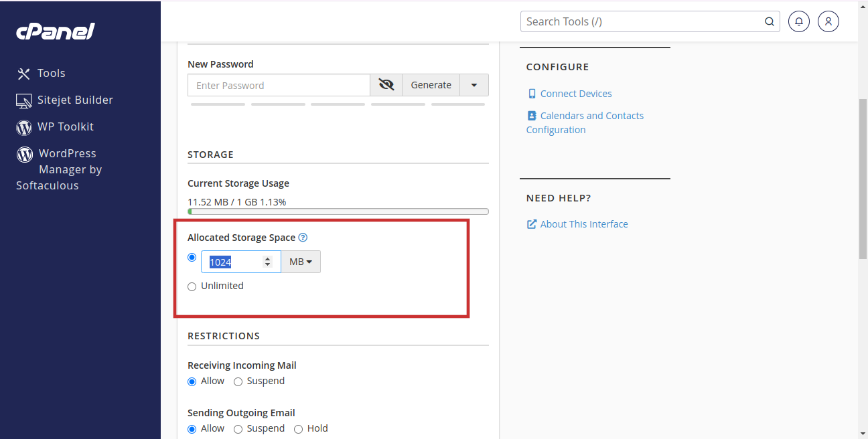
Task: Select the Unlimited storage radio button
Action: pos(192,286)
